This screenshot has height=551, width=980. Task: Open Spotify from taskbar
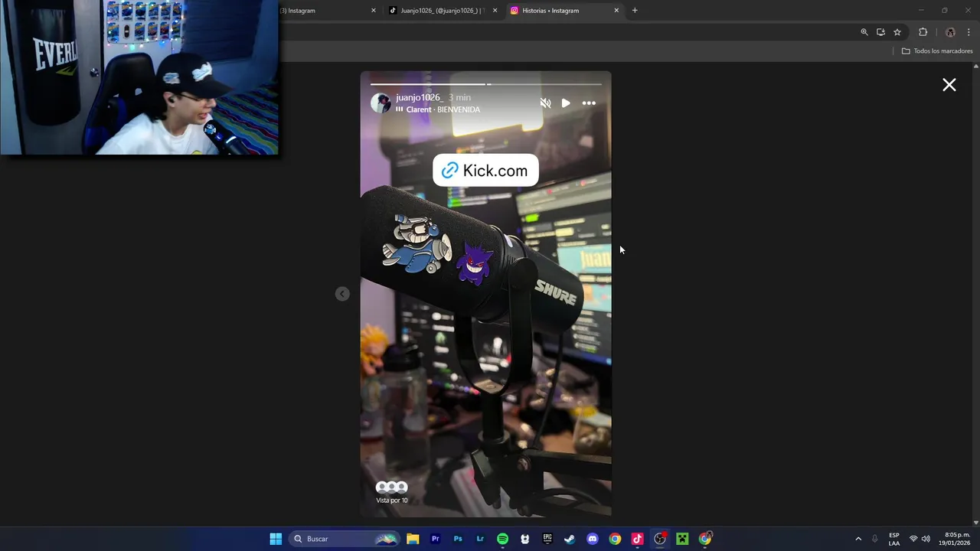(502, 539)
